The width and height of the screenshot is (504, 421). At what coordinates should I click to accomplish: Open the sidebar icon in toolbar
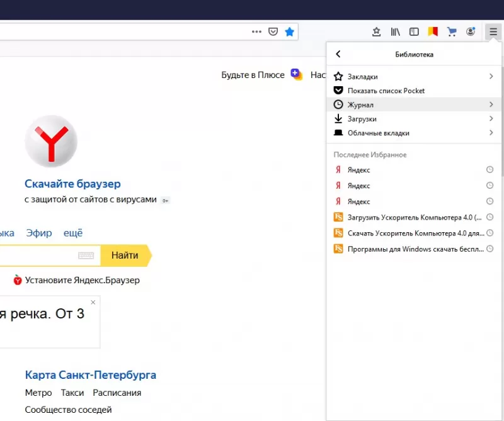click(414, 31)
